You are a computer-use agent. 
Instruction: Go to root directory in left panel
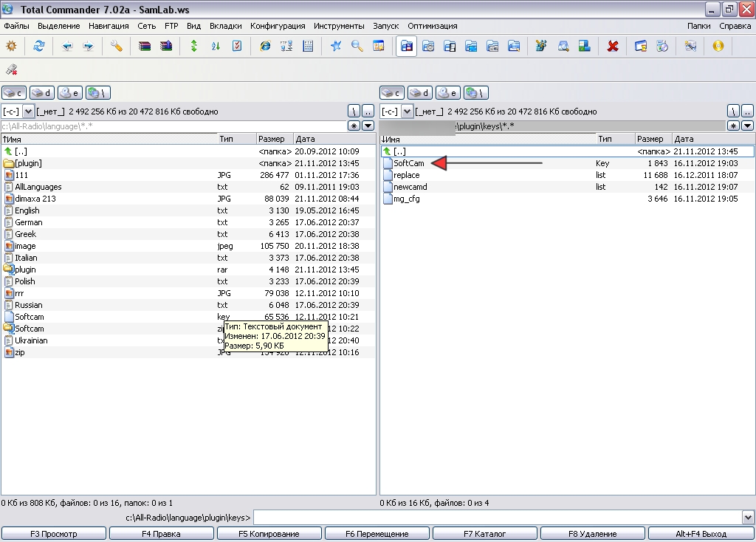click(x=354, y=112)
